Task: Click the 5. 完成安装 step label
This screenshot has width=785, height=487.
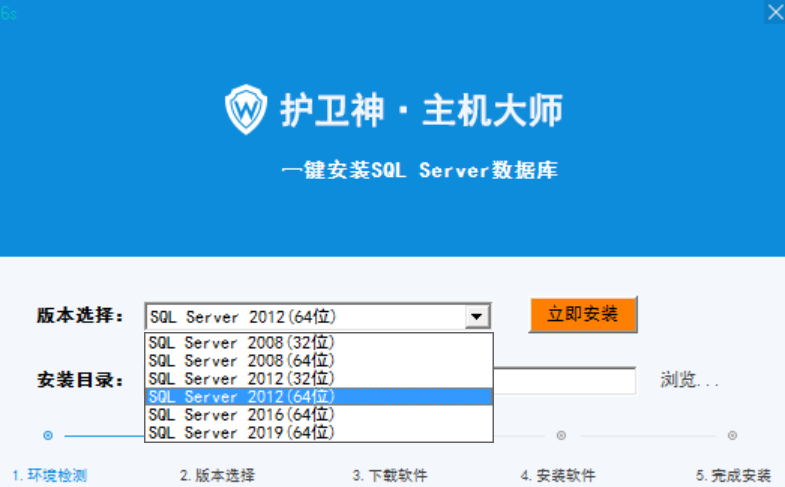Action: pos(733,475)
